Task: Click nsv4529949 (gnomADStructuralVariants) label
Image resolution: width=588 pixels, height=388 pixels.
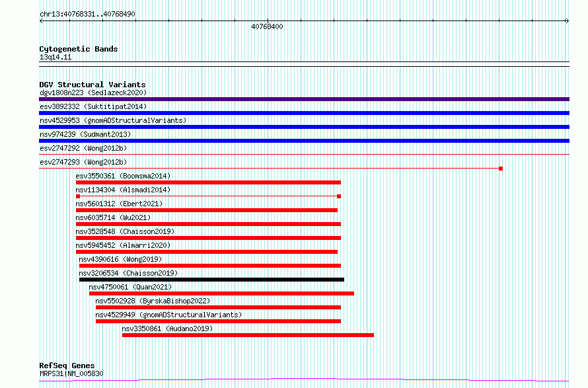Action: [x=168, y=315]
